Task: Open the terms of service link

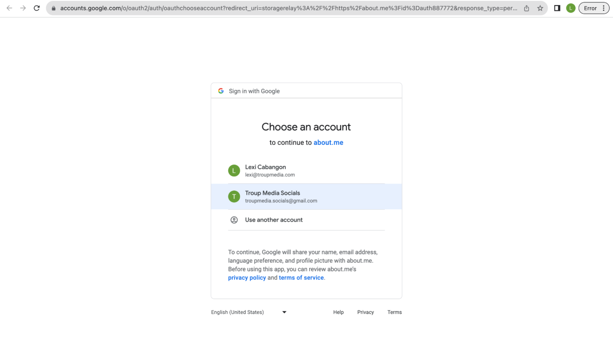Action: (x=301, y=278)
